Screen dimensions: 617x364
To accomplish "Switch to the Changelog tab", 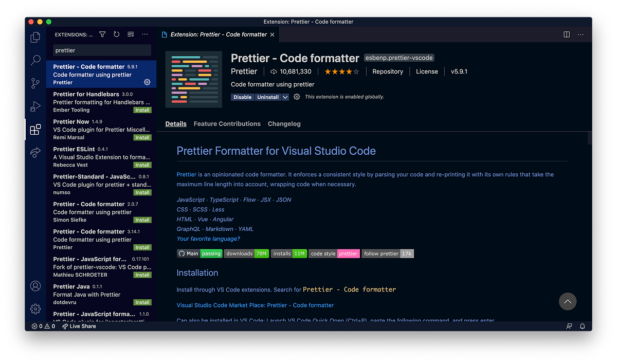I will 284,123.
